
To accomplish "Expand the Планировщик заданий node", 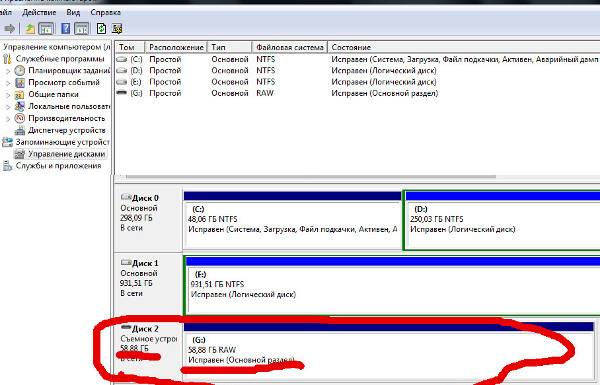I will pos(8,71).
